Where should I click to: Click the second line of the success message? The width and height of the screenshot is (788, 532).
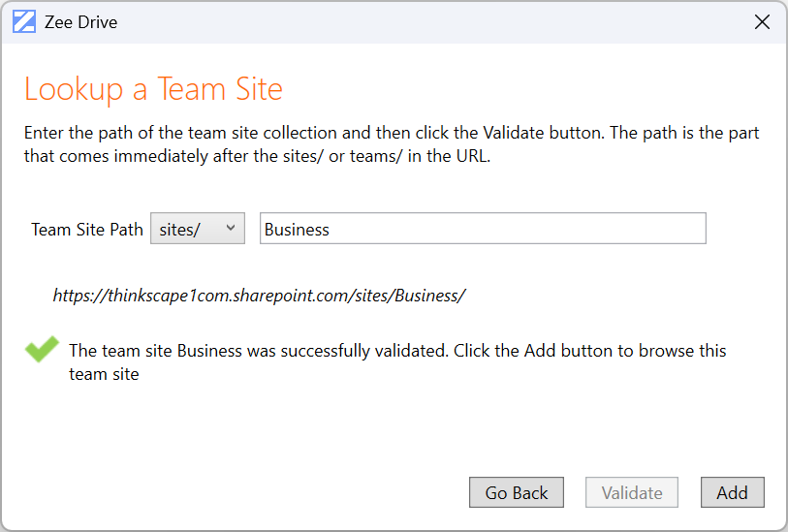click(104, 374)
